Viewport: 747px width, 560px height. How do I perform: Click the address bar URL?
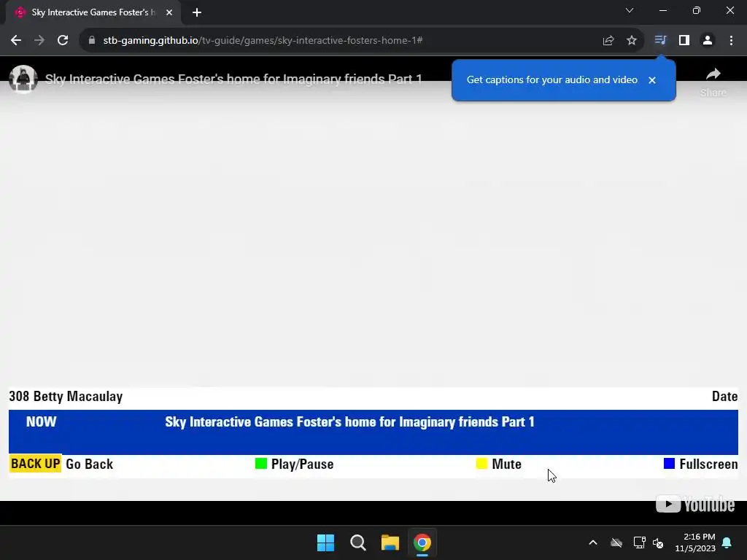pyautogui.click(x=263, y=41)
